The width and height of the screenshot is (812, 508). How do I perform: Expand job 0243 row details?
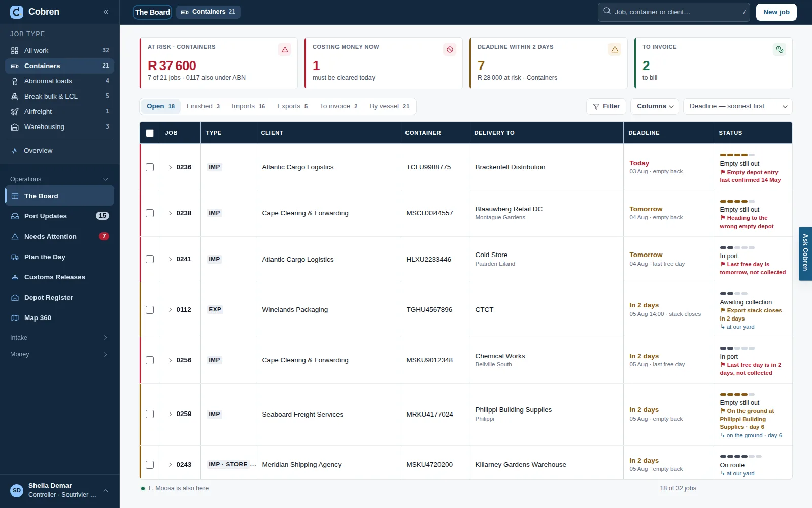click(x=170, y=465)
